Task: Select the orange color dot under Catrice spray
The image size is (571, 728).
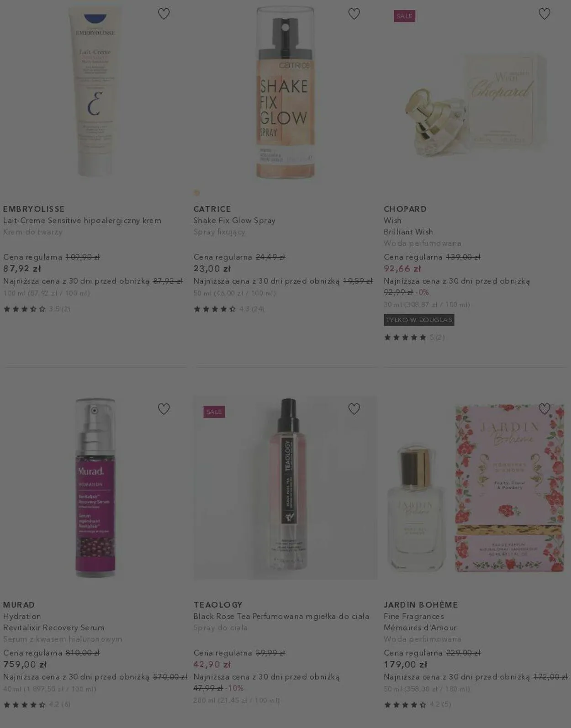Action: point(197,193)
